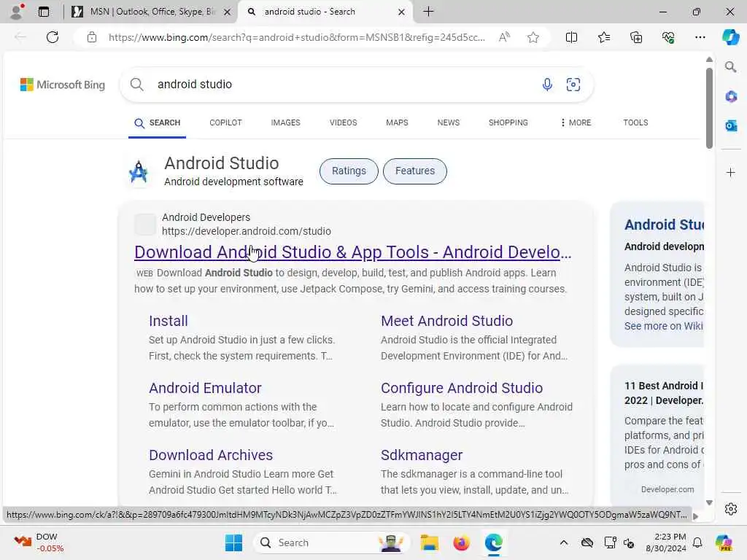Open the clock showing 2:23 PM

(666, 542)
